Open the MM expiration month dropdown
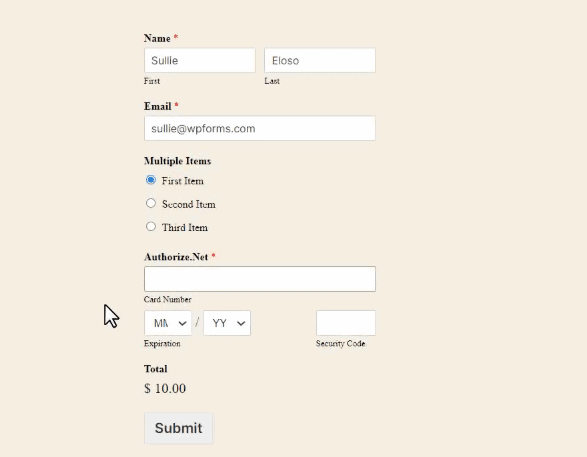 point(168,323)
